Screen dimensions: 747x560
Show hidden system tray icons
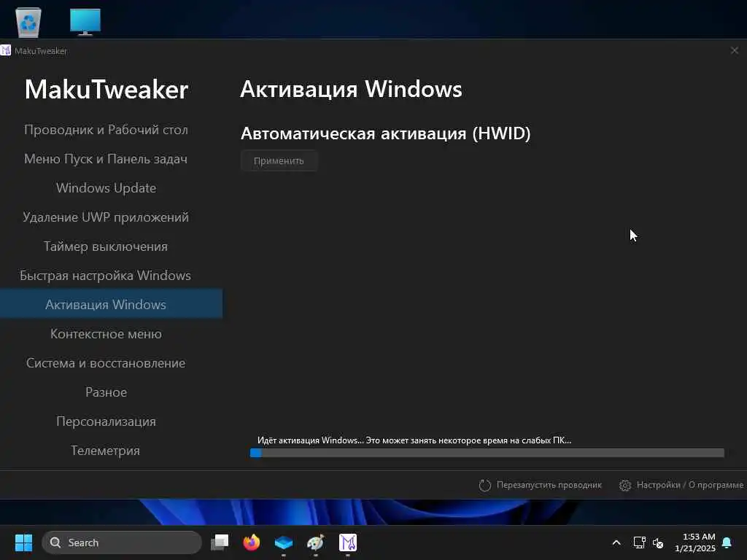616,542
